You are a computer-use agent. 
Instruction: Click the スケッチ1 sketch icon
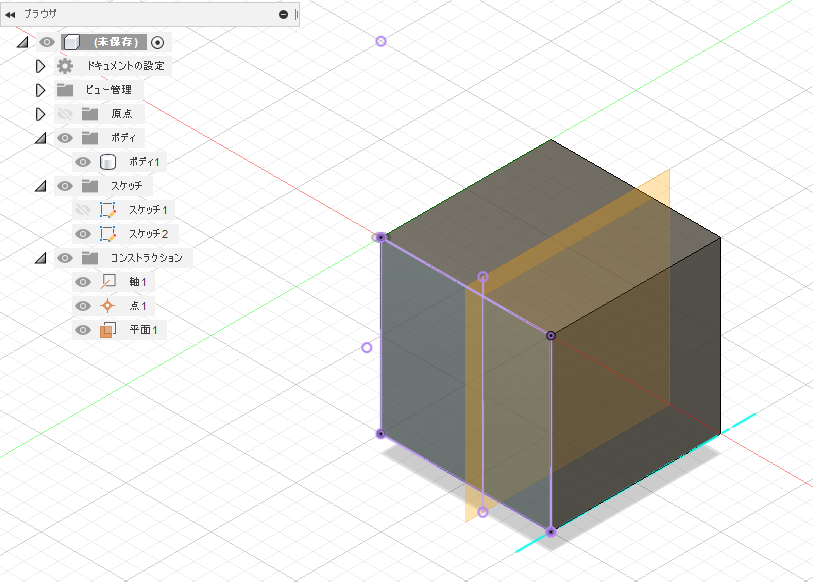pyautogui.click(x=108, y=210)
